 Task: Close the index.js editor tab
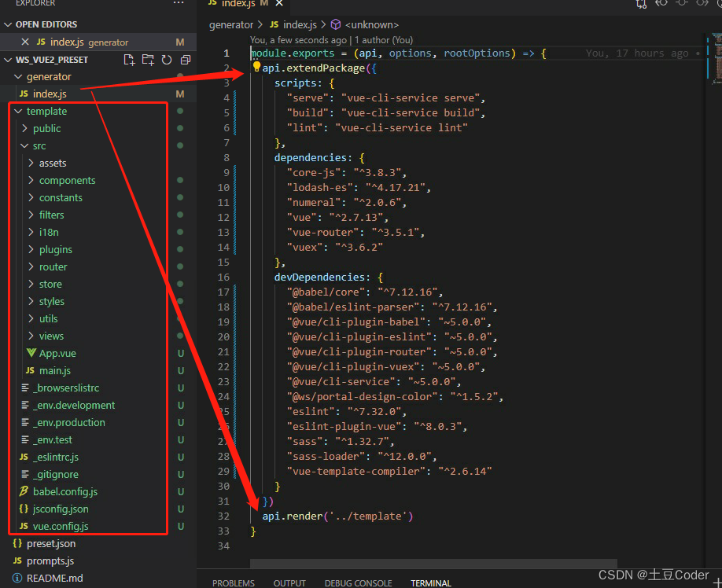click(279, 4)
